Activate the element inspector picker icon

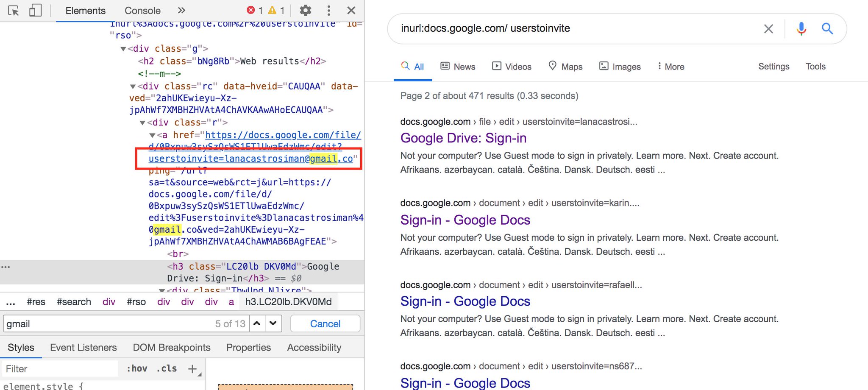pos(14,11)
